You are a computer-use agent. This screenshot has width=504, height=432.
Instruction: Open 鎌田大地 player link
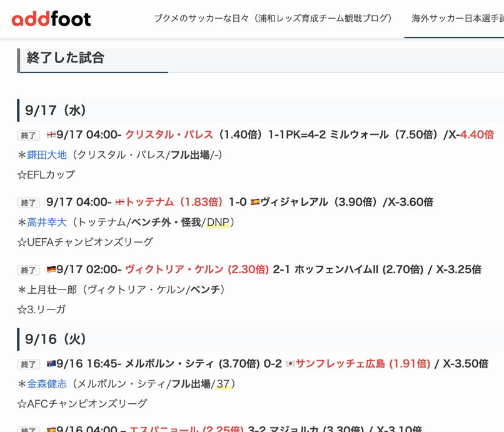47,155
